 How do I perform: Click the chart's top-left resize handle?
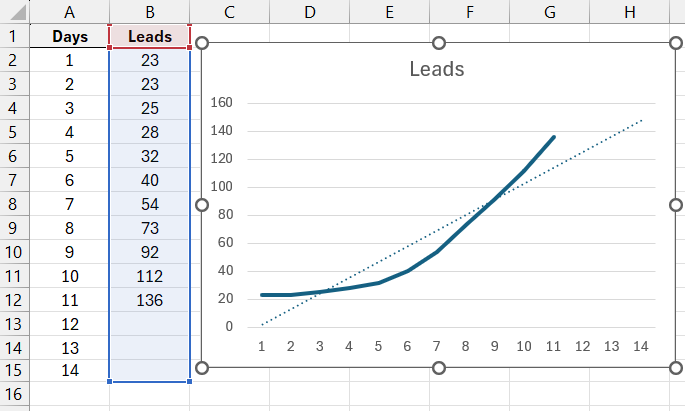[202, 43]
